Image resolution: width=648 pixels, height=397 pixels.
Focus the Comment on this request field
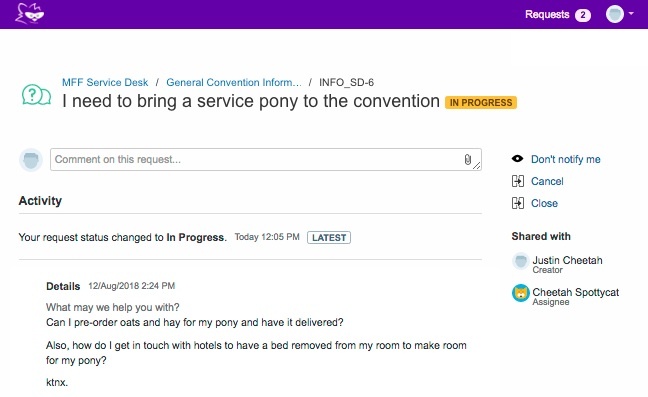click(x=266, y=159)
